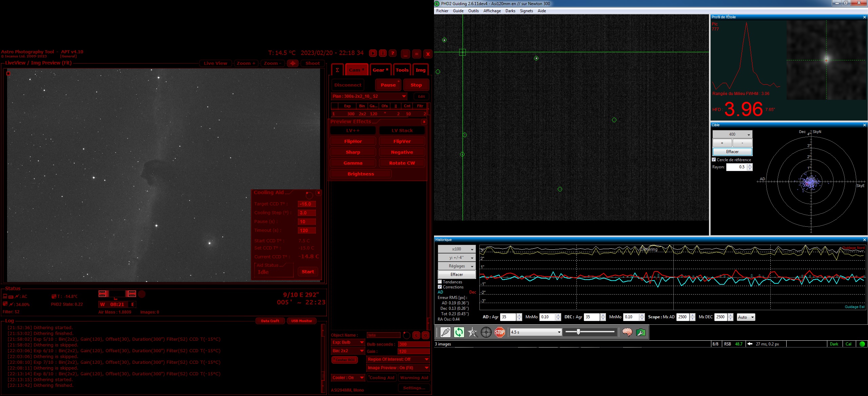This screenshot has height=396, width=868.
Task: Click the USB connect equipment icon
Action: point(445,332)
